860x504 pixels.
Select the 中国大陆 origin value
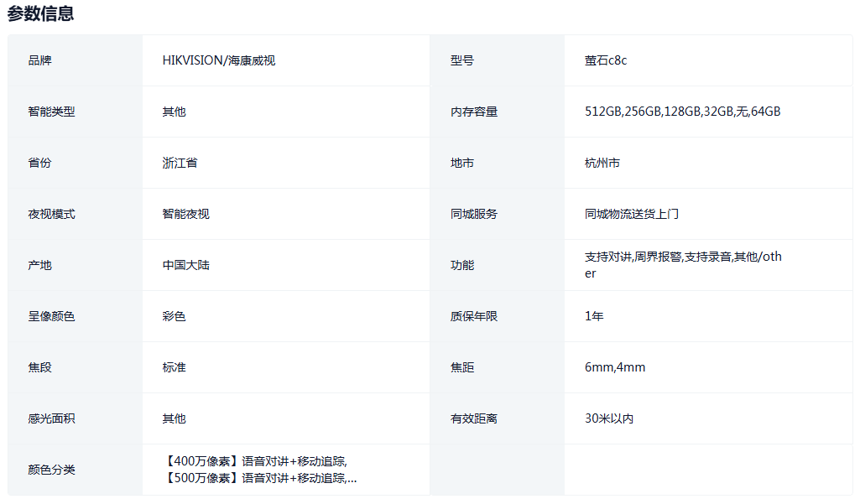click(x=185, y=265)
